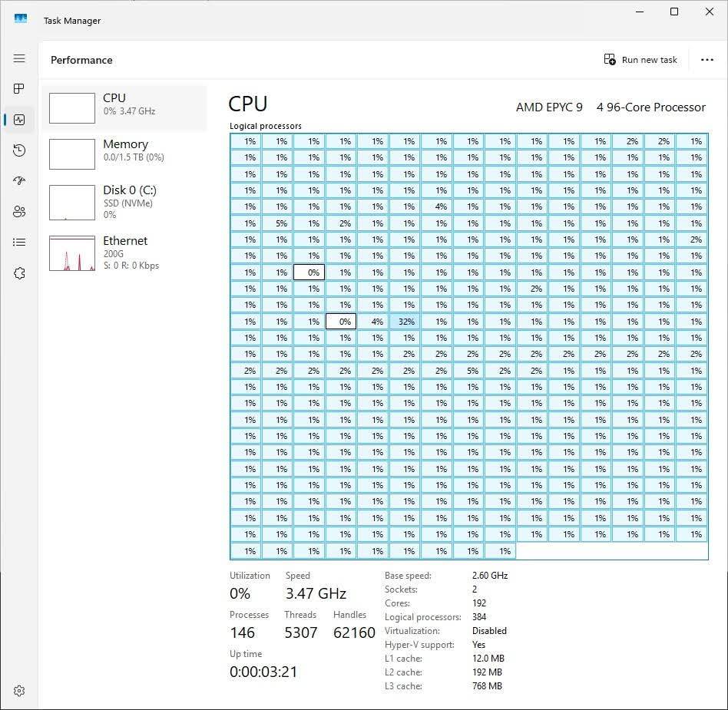
Task: Click the Logical processors label
Action: coord(265,126)
